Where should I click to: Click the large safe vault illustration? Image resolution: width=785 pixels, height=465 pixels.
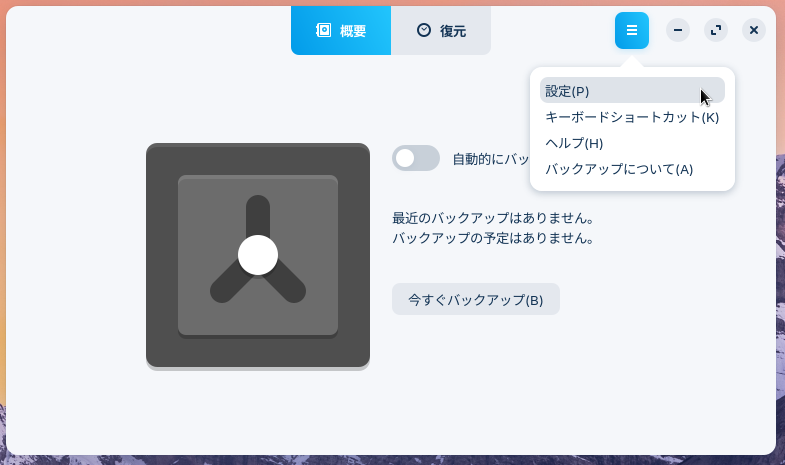pos(258,256)
